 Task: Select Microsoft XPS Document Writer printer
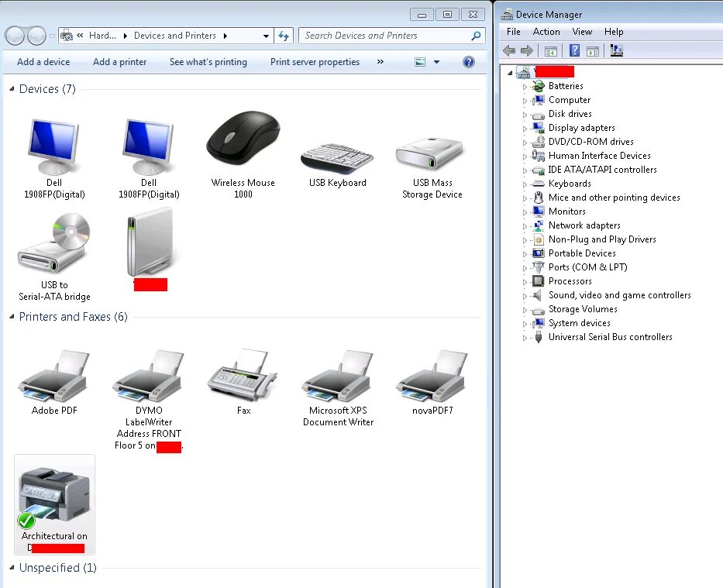(x=338, y=388)
